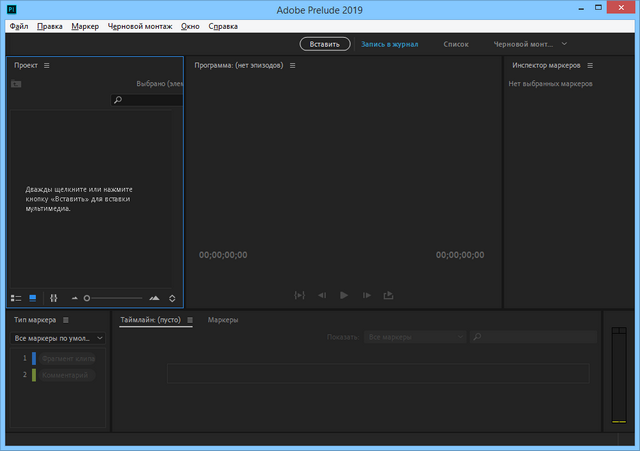
Task: Expand the workspace overflow chevron
Action: [564, 44]
